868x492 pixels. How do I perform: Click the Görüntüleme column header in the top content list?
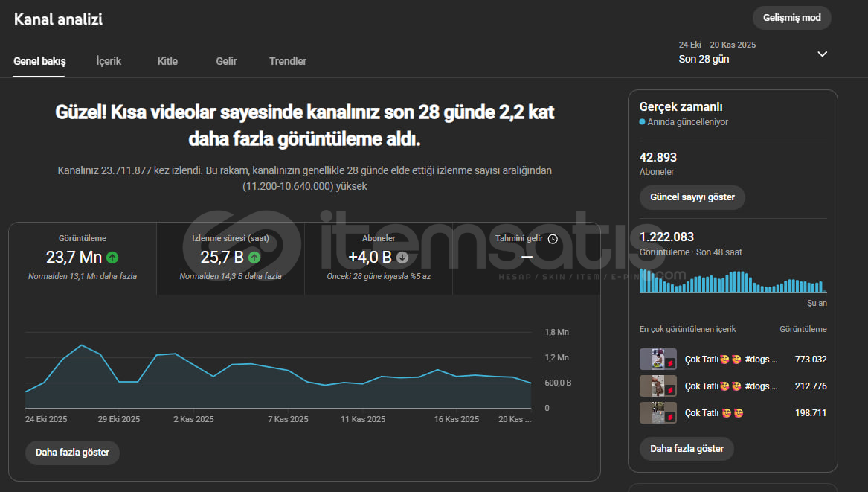[x=803, y=329]
